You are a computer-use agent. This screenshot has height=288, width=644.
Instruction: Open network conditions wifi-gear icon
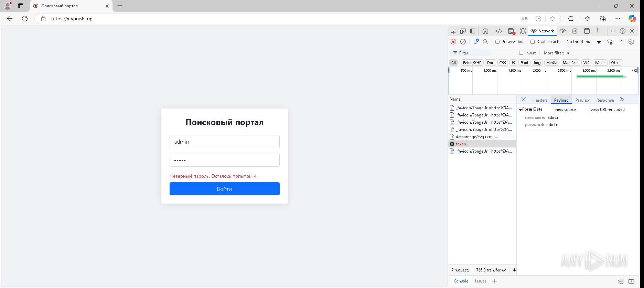[610, 42]
